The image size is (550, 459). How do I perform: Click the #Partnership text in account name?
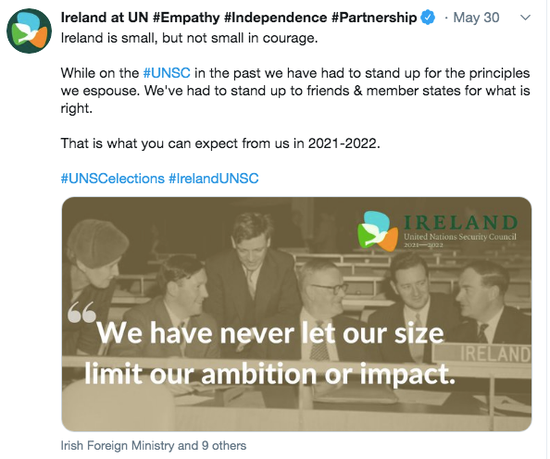tap(374, 18)
